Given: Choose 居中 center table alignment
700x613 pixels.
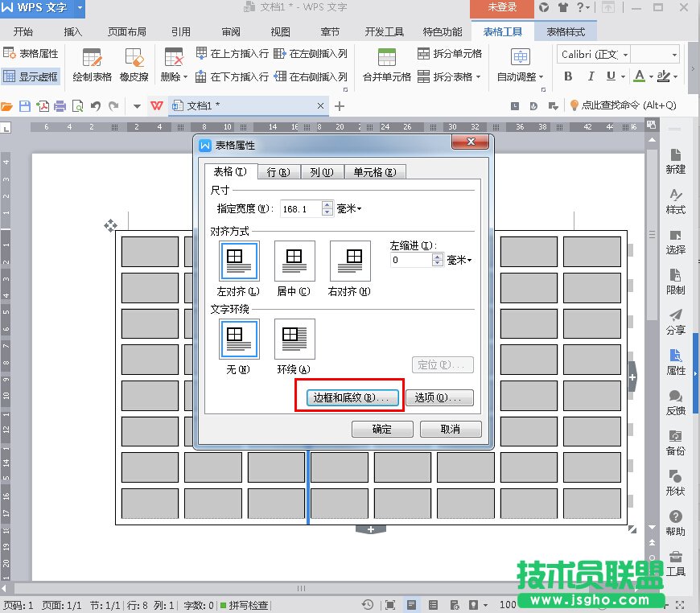Looking at the screenshot, I should tap(294, 268).
